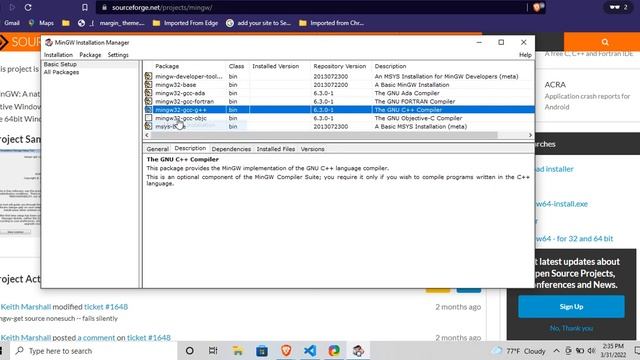Open the ACRA project link

(x=555, y=84)
